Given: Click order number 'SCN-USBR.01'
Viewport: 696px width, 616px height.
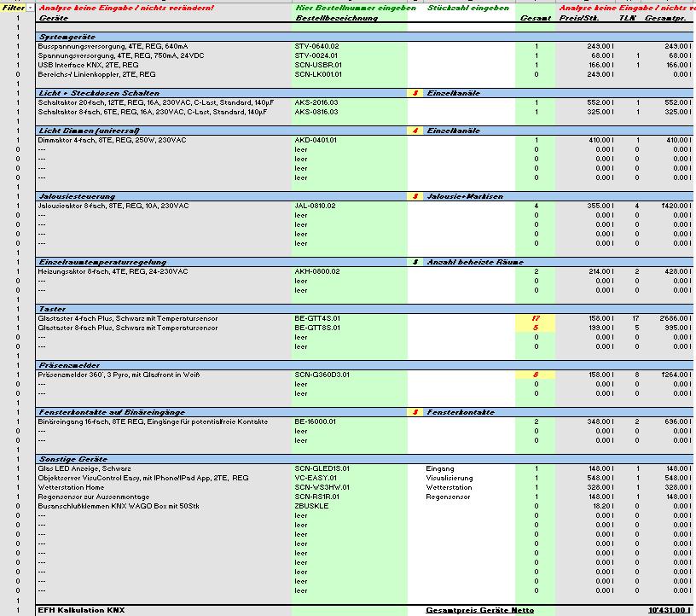Looking at the screenshot, I should pos(318,65).
